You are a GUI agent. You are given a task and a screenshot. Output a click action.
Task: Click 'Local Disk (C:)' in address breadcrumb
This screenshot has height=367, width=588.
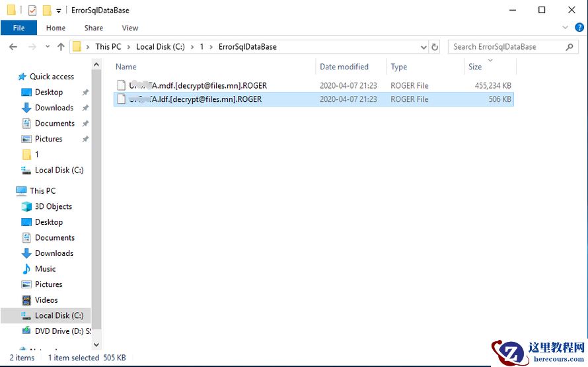click(161, 47)
